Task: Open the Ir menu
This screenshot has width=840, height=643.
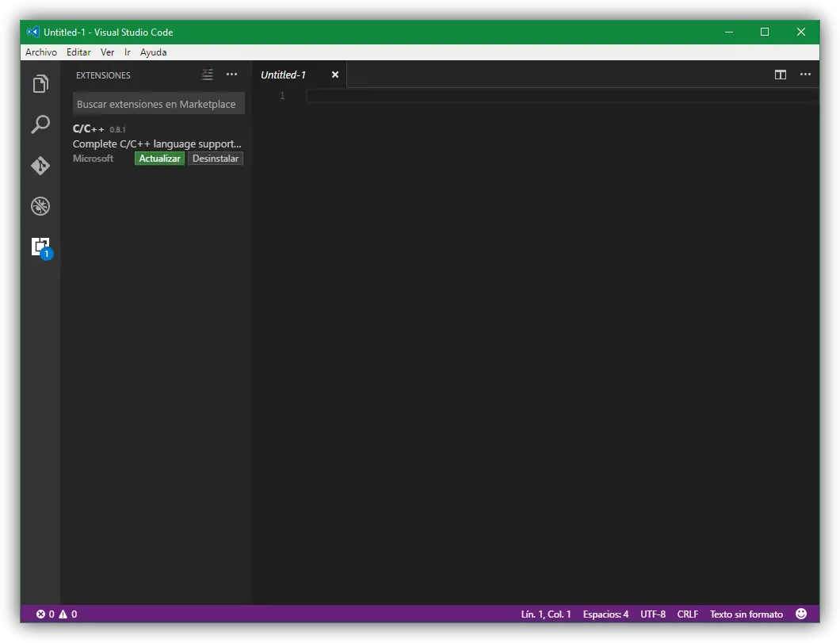Action: (x=128, y=52)
